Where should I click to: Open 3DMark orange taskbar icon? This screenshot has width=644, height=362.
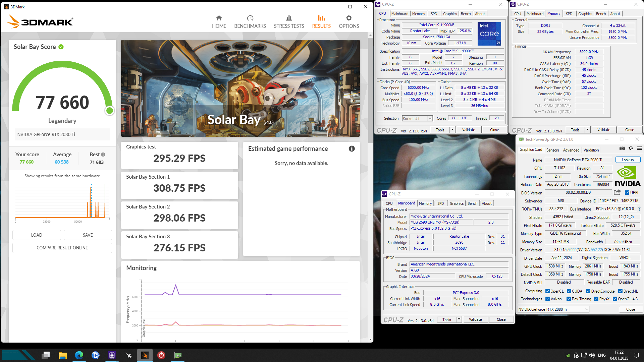(145, 355)
